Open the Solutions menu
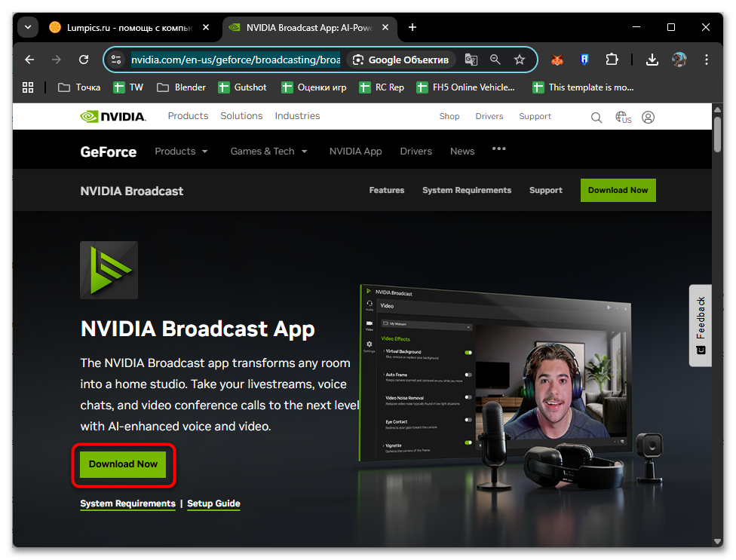The width and height of the screenshot is (736, 560). click(x=241, y=116)
